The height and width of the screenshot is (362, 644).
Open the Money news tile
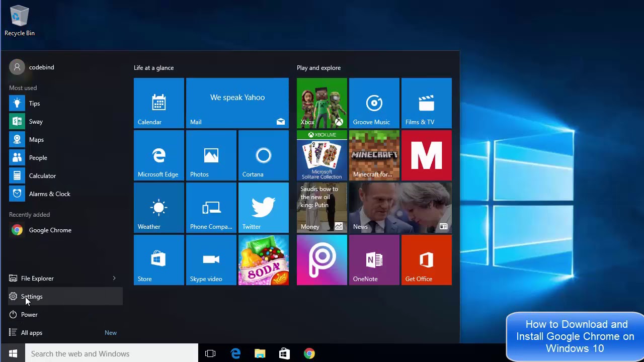pos(322,208)
